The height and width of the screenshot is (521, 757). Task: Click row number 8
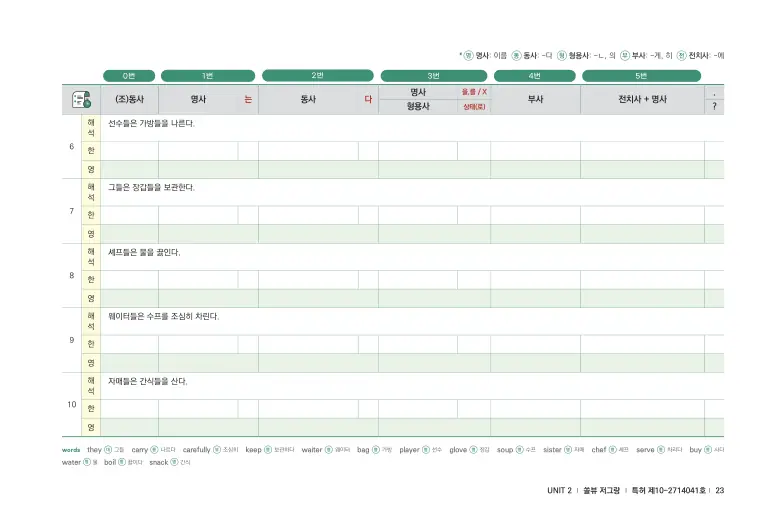[71, 275]
